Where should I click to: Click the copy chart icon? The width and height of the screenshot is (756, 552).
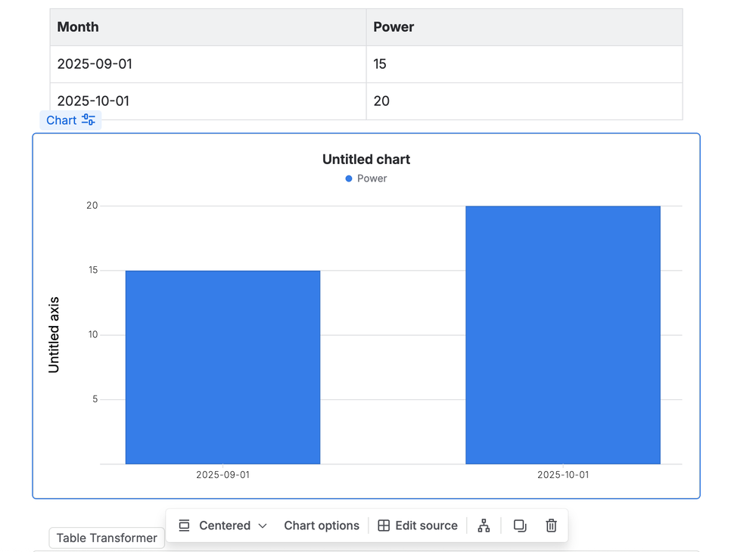(520, 526)
